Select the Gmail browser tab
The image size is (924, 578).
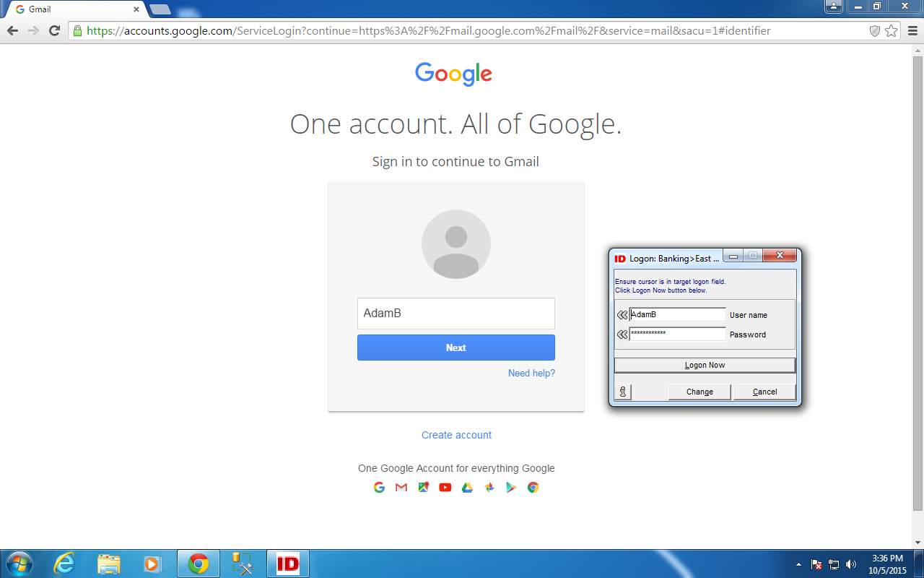pos(74,9)
